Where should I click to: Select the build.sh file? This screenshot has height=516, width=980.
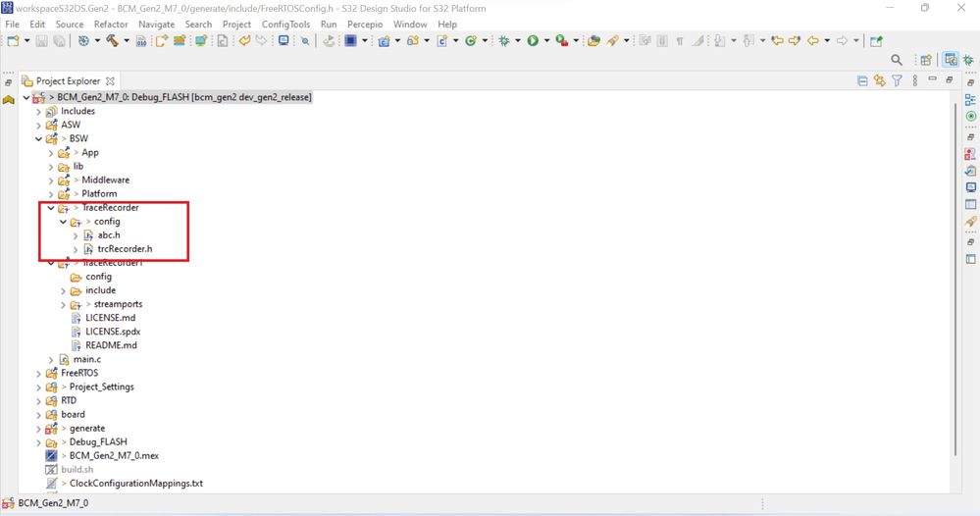[77, 469]
